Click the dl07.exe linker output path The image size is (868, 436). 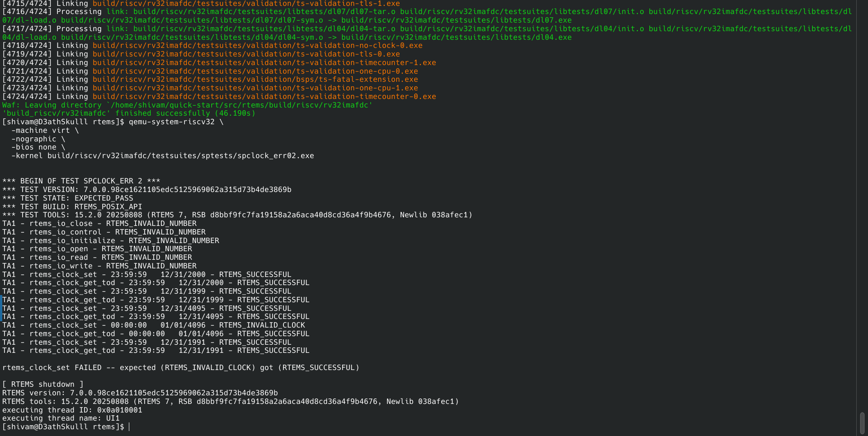tap(456, 20)
